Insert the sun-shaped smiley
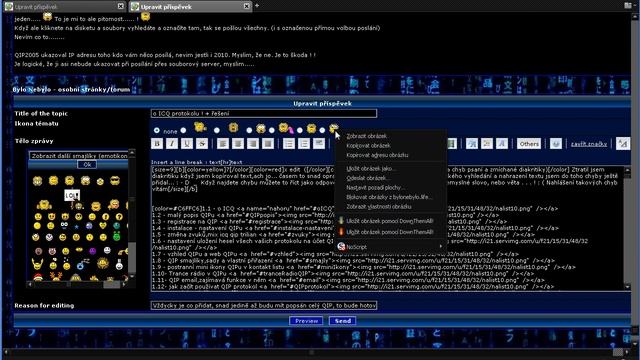The height and width of the screenshot is (360, 640). pyautogui.click(x=102, y=264)
